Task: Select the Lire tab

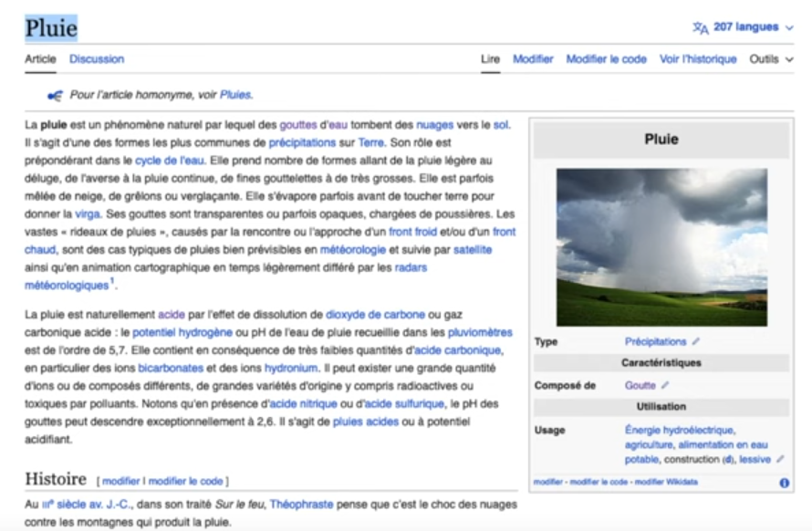Action: click(490, 59)
